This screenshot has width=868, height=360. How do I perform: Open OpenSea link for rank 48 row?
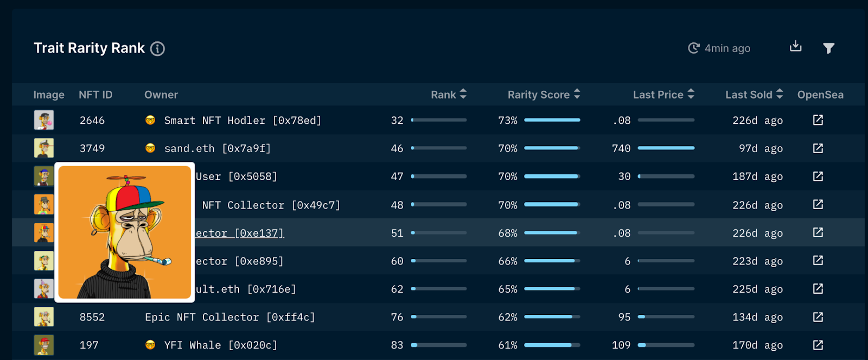(818, 205)
